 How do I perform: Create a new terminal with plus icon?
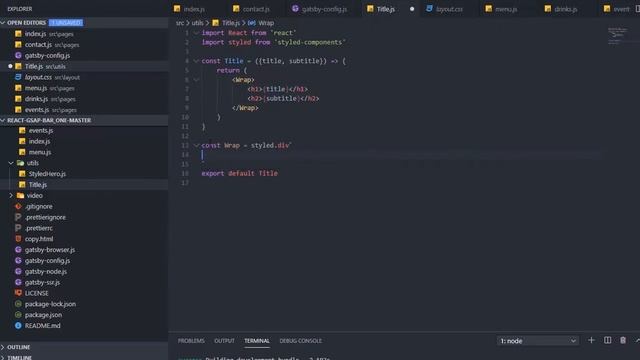[591, 340]
